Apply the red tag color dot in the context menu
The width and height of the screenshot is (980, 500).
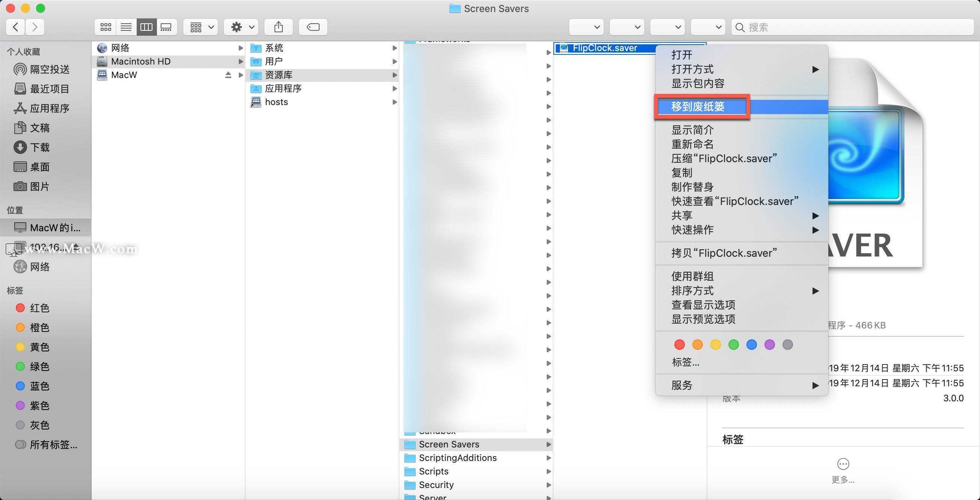(679, 345)
